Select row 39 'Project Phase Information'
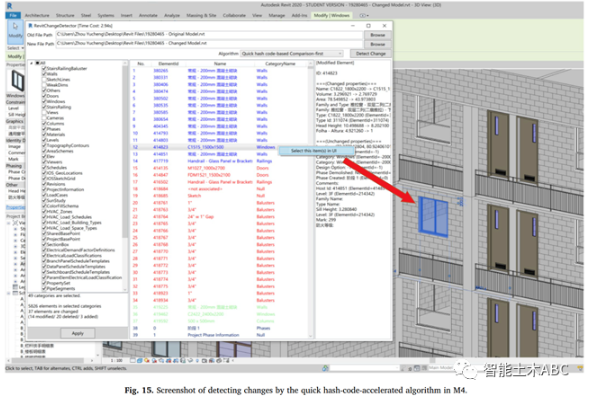This screenshot has width=600, height=400. click(x=219, y=335)
